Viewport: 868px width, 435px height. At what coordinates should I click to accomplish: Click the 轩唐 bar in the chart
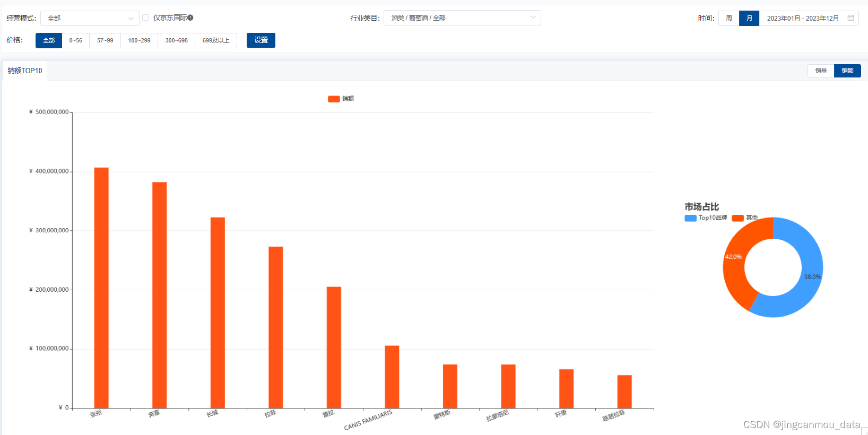point(566,389)
